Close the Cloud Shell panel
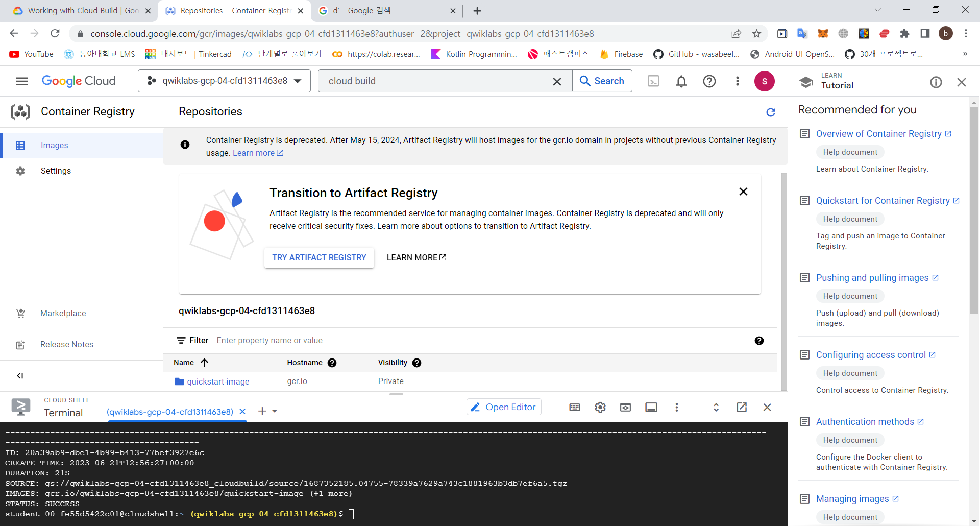The height and width of the screenshot is (526, 980). 767,407
